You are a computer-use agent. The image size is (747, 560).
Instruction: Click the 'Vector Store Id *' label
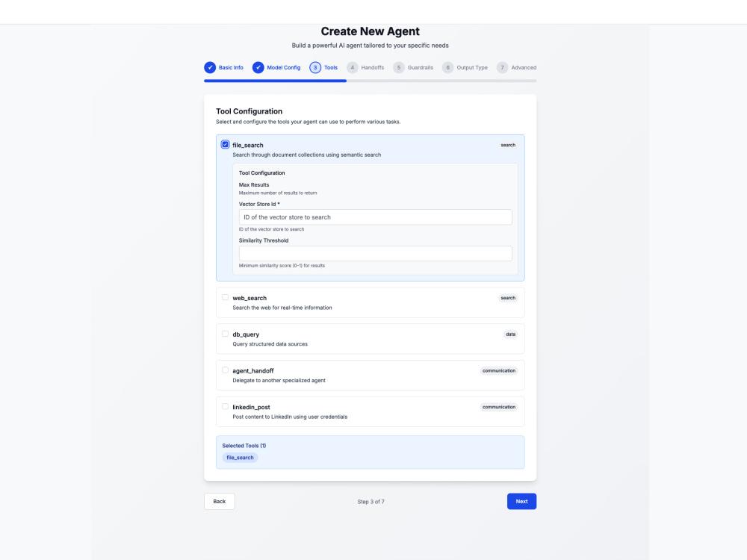pyautogui.click(x=259, y=205)
